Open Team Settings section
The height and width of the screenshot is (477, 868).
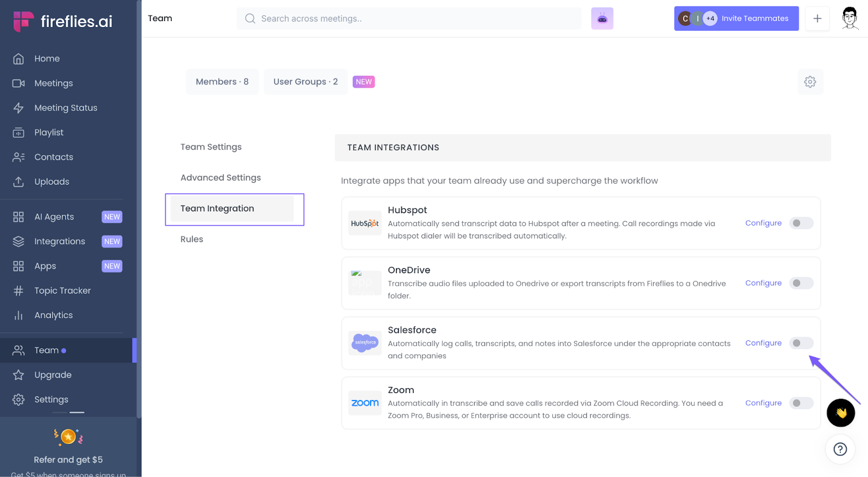tap(211, 147)
